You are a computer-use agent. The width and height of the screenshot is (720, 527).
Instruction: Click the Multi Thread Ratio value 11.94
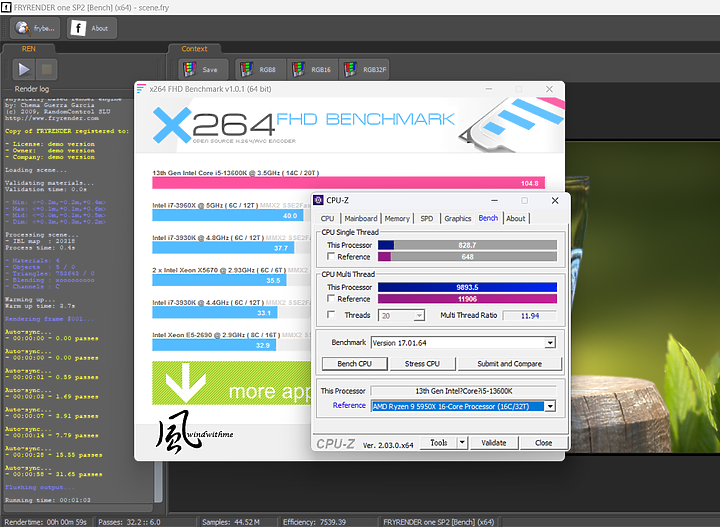pos(529,316)
